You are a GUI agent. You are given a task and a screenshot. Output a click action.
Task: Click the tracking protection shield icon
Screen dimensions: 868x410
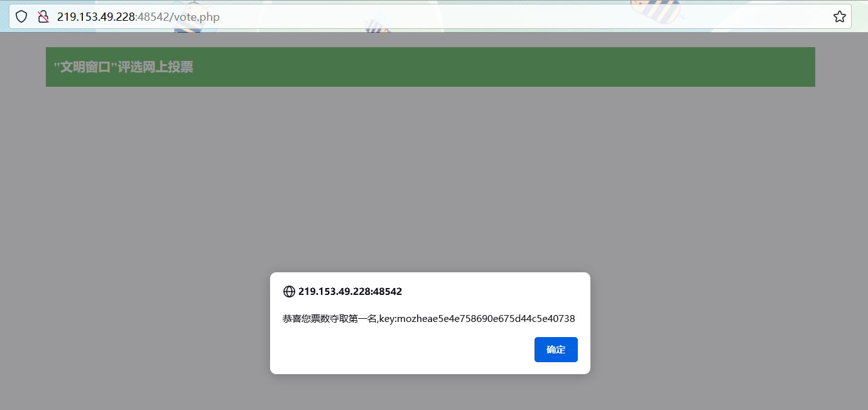[x=21, y=16]
